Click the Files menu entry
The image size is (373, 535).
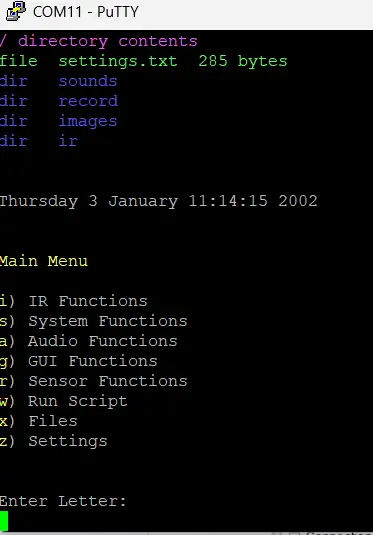click(39, 421)
